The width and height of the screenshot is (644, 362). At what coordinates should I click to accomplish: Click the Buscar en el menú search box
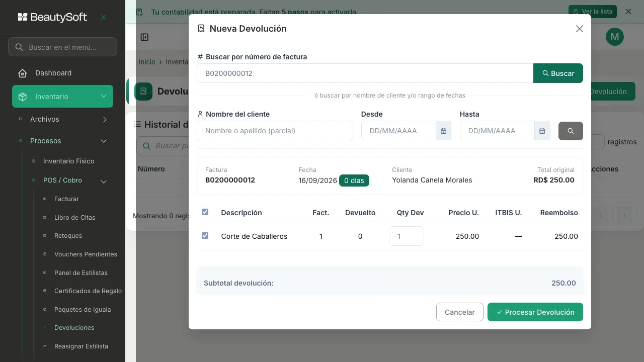click(62, 47)
